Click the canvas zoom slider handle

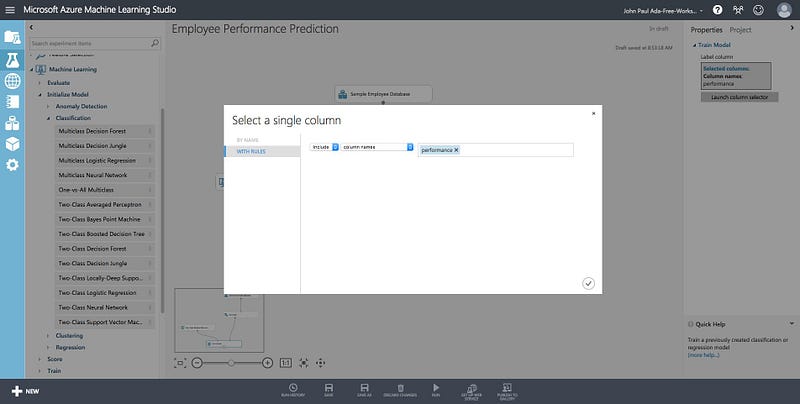pos(231,363)
